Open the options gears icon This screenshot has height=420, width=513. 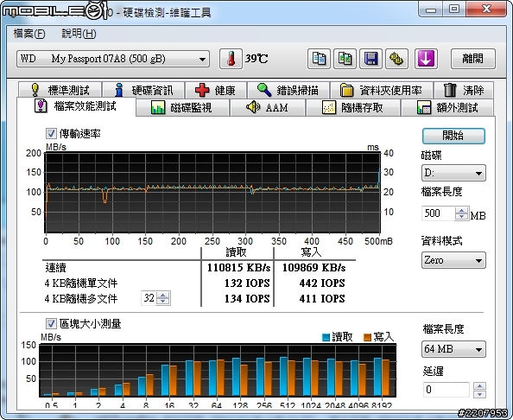tap(396, 59)
